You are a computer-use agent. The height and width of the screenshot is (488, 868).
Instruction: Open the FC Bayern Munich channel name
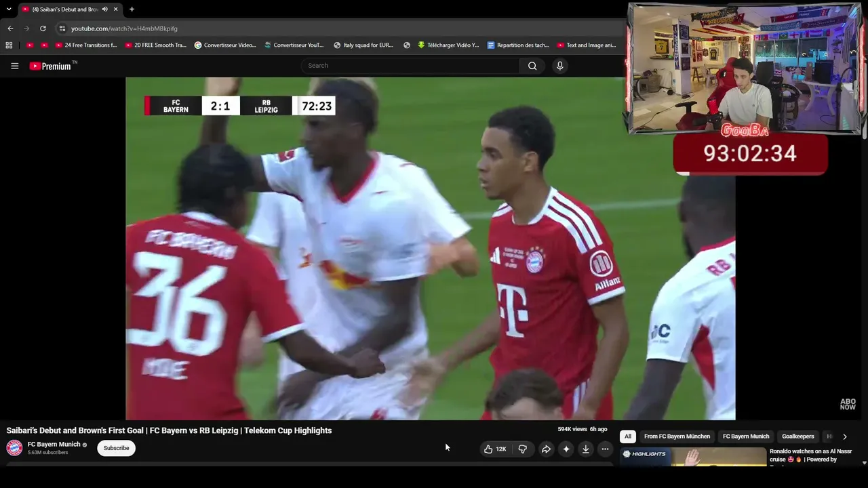pyautogui.click(x=54, y=445)
